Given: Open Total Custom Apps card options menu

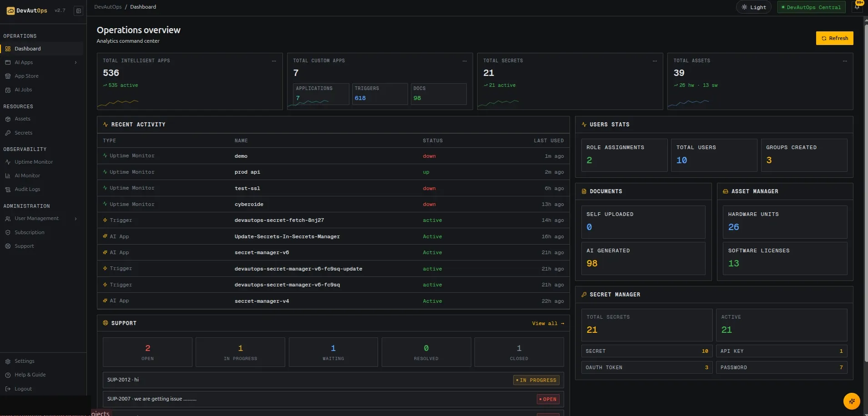Looking at the screenshot, I should pos(464,61).
